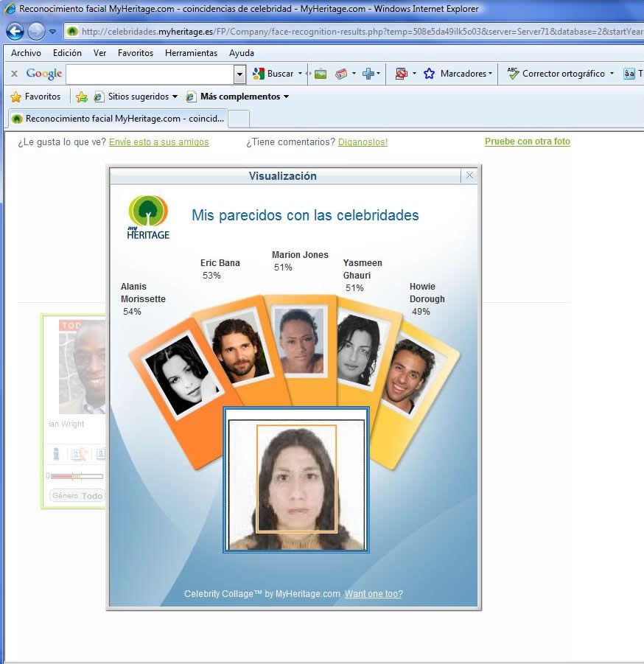Open the Ver menu
Image resolution: width=644 pixels, height=664 pixels.
coord(100,53)
